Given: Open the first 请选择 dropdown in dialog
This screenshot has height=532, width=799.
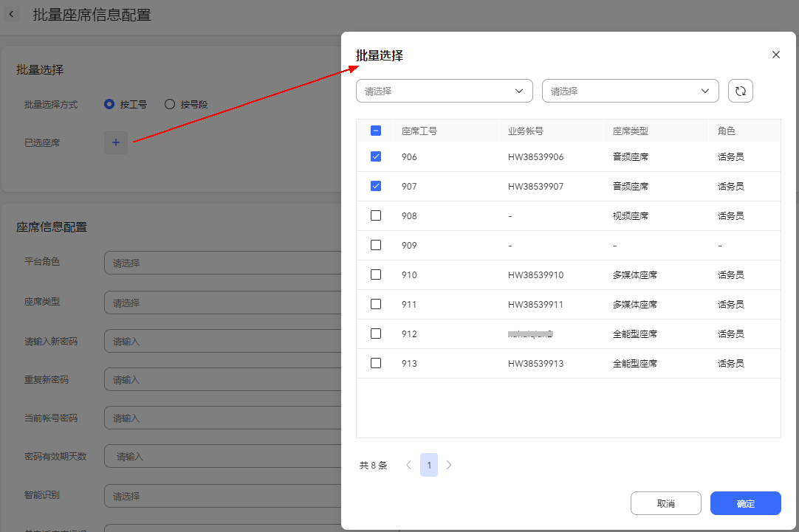Looking at the screenshot, I should click(x=444, y=91).
